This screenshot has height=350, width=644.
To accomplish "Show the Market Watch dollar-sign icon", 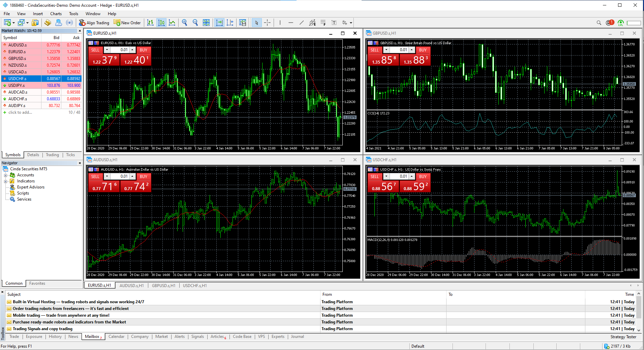I will pyautogui.click(x=35, y=23).
